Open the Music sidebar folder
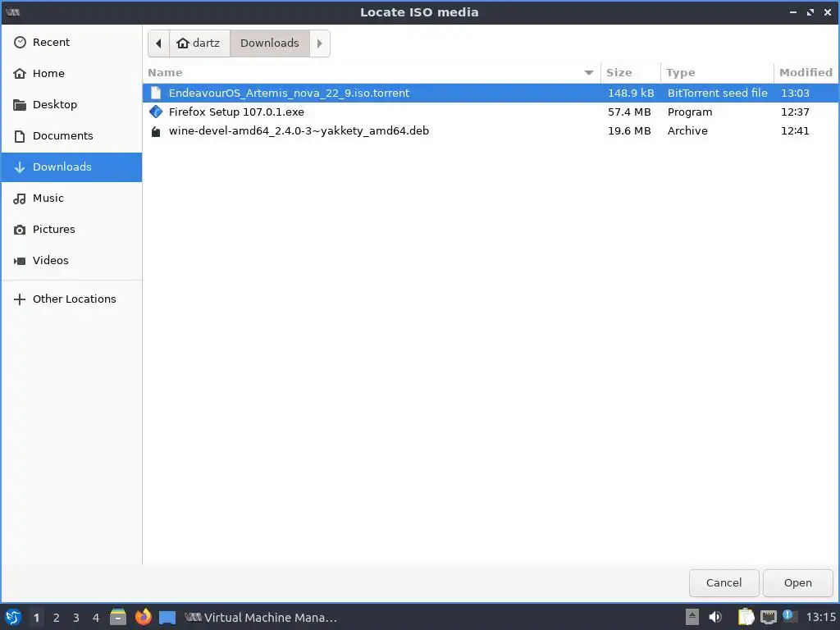 point(72,199)
